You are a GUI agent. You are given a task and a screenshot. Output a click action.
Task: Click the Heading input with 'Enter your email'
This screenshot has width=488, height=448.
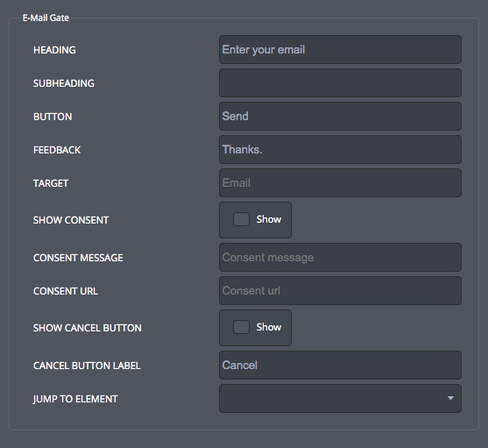click(340, 49)
